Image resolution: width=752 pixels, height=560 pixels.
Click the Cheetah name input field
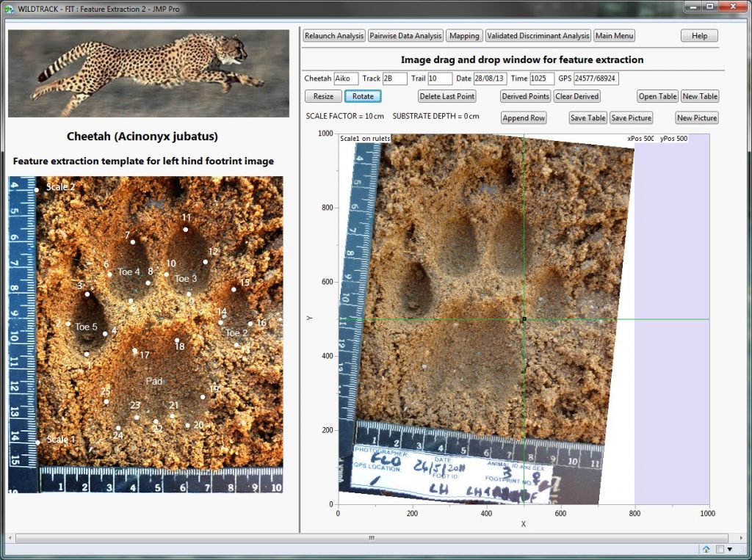[x=346, y=79]
